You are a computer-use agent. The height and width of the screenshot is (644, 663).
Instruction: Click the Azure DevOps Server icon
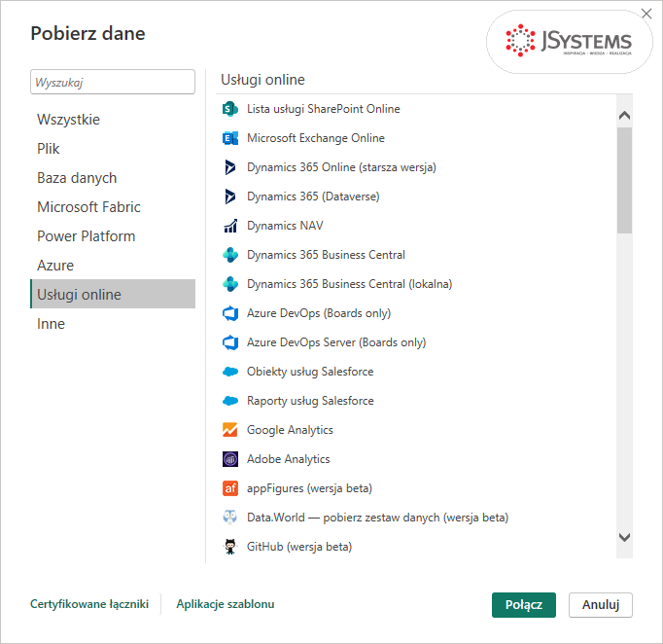point(230,342)
